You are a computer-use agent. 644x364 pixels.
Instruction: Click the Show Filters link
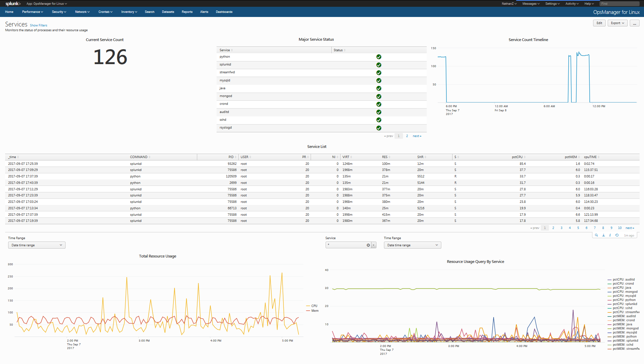(38, 25)
